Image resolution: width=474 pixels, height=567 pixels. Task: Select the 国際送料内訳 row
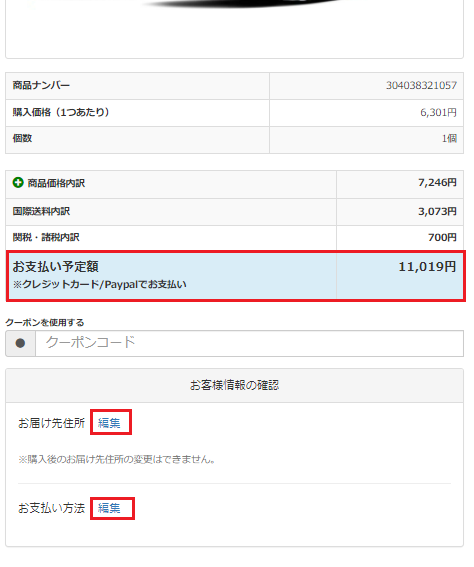pyautogui.click(x=234, y=212)
